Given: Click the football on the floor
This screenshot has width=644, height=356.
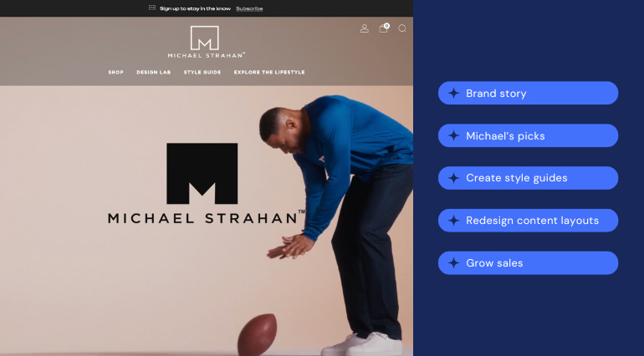Looking at the screenshot, I should 257,334.
